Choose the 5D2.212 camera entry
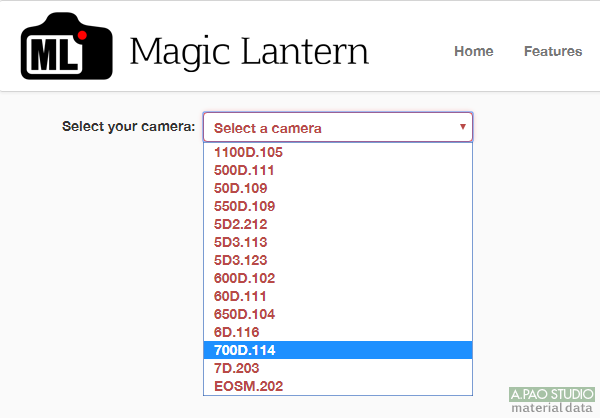Viewport: 600px width, 418px height. (240, 224)
